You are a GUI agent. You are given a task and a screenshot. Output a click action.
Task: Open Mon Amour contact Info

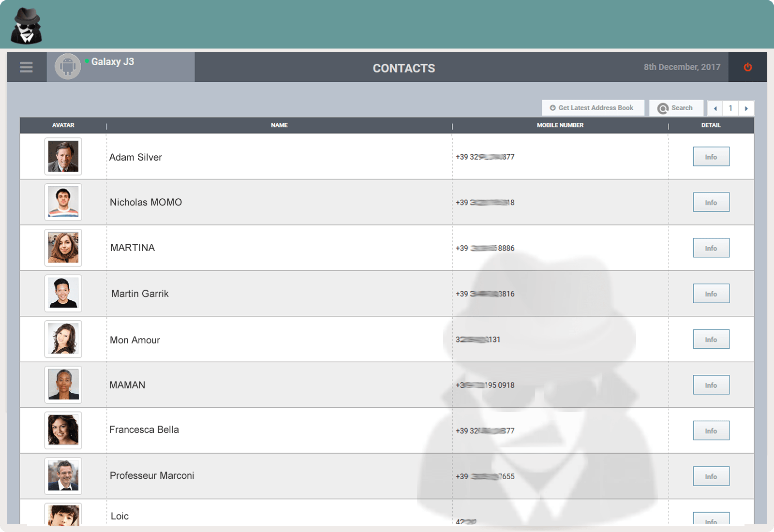point(711,340)
